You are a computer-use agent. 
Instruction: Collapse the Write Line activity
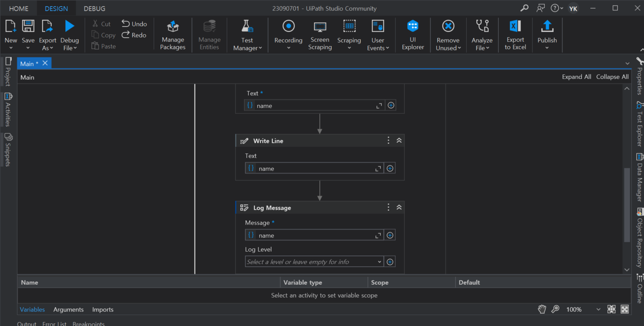click(399, 141)
